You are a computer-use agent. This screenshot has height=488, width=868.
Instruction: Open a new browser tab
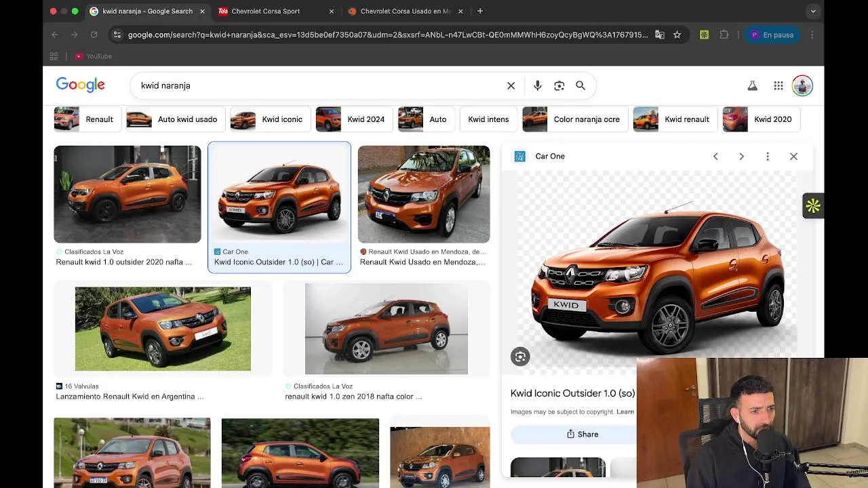coord(480,11)
